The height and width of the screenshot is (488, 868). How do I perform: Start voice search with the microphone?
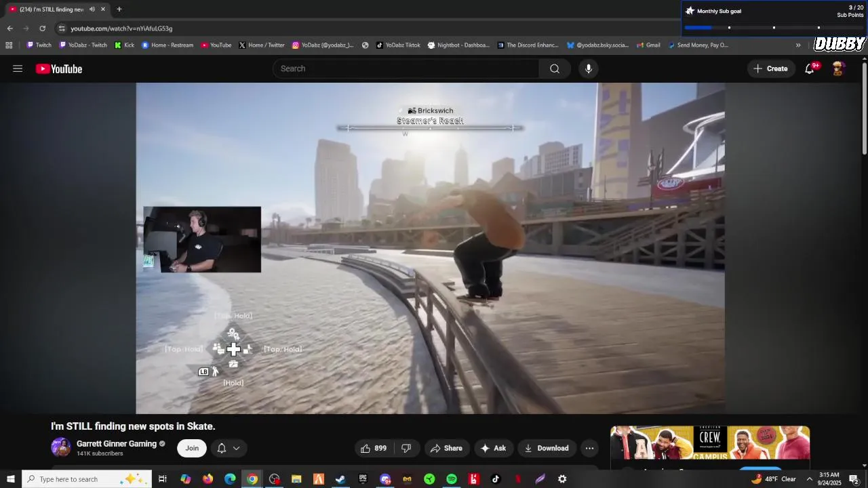coord(589,68)
